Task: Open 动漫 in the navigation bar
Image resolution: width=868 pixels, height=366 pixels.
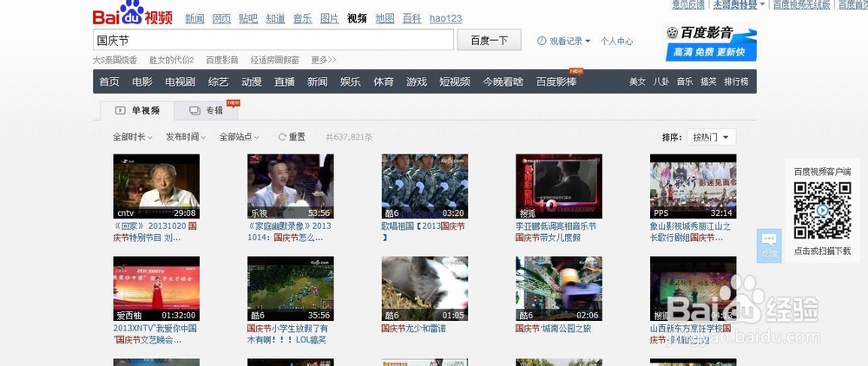Action: pos(252,82)
